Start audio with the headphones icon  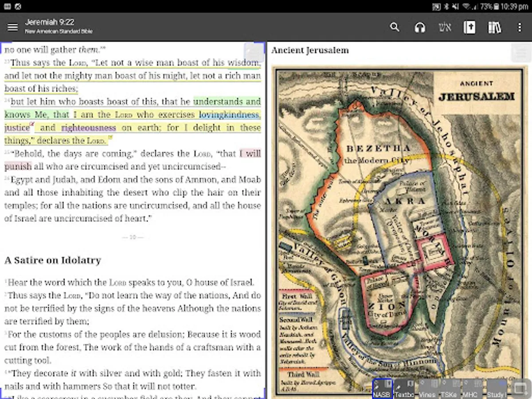(x=419, y=27)
